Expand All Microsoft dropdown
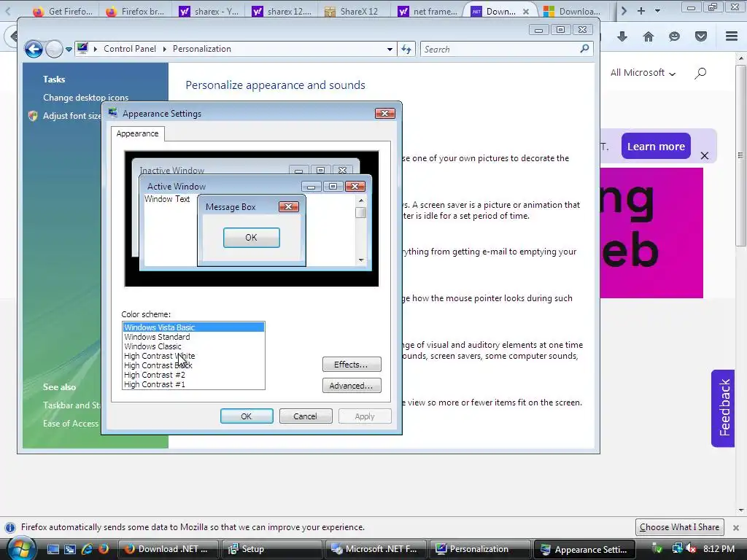Screen dimensions: 747x560 pyautogui.click(x=643, y=73)
